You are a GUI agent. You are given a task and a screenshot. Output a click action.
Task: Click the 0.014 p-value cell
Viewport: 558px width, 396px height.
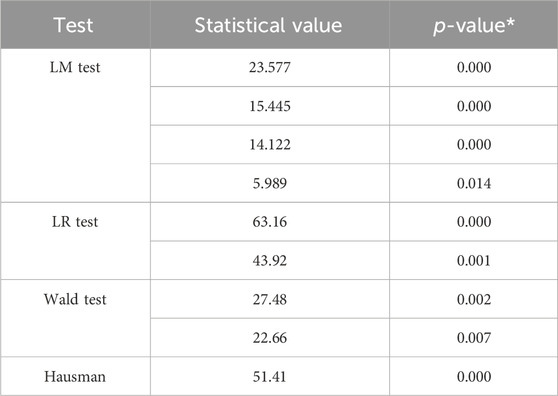[474, 183]
